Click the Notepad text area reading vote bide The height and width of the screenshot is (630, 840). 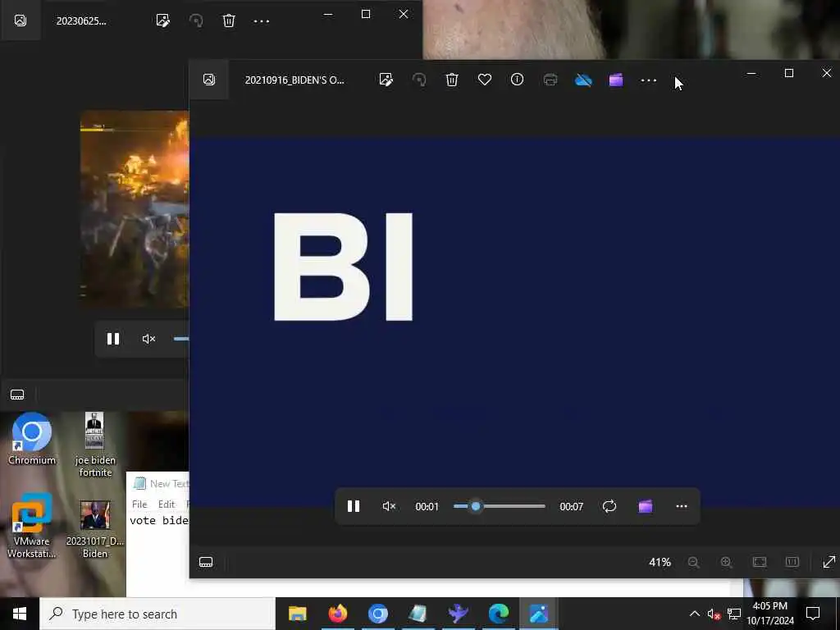click(158, 521)
